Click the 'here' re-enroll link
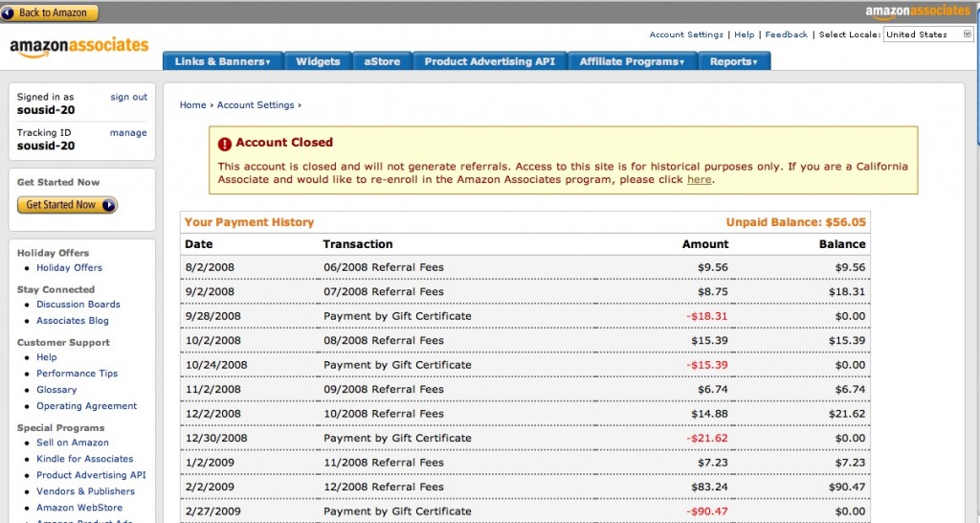Viewport: 980px width, 523px height. (x=699, y=179)
